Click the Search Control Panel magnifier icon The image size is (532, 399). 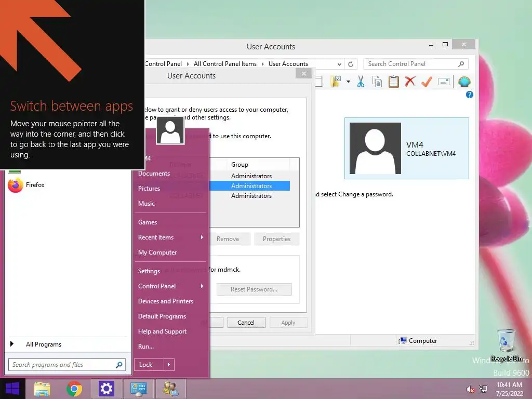pos(461,64)
